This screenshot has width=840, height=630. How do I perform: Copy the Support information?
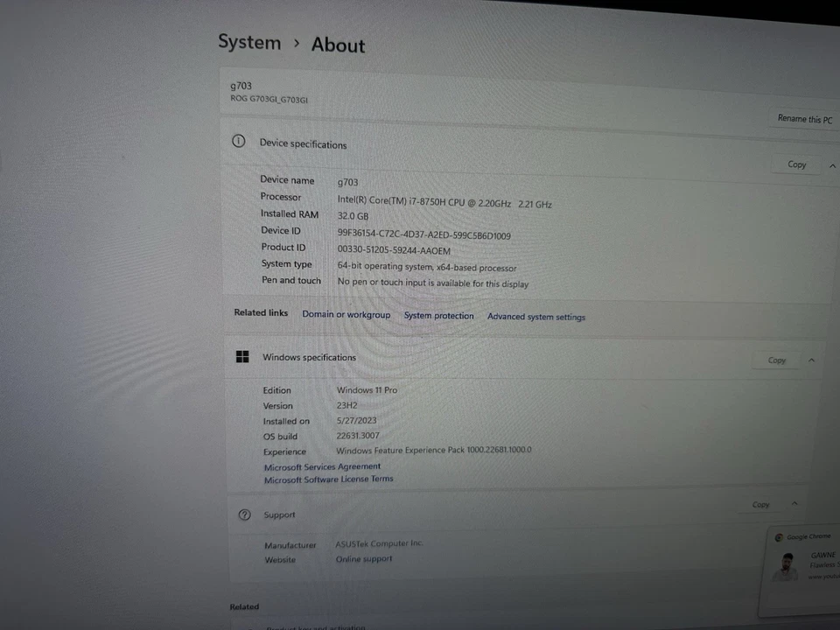point(760,504)
